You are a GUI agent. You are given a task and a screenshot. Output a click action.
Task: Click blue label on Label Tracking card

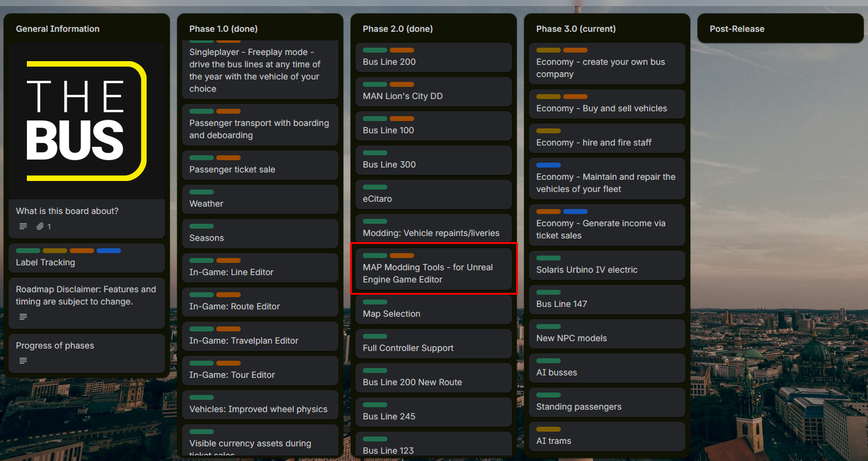coord(109,251)
